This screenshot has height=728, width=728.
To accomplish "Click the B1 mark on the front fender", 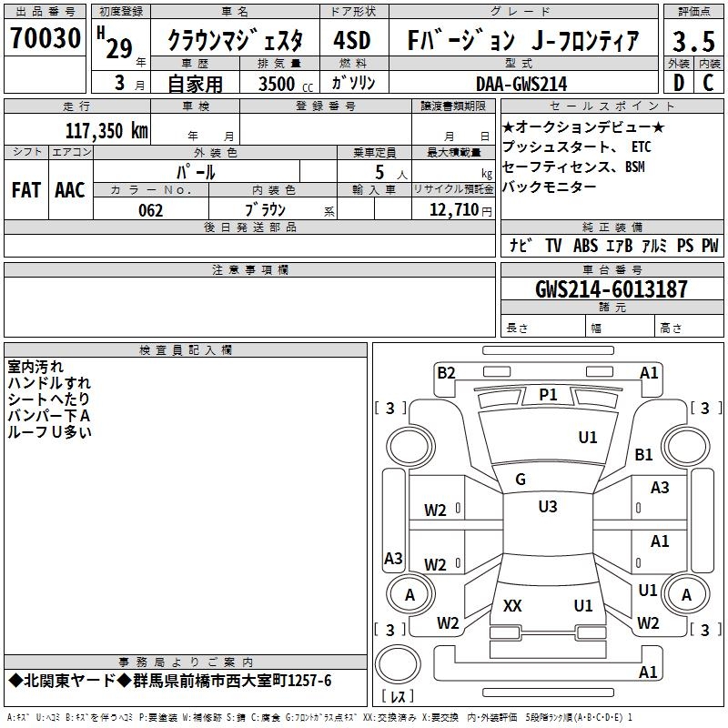I will [643, 454].
